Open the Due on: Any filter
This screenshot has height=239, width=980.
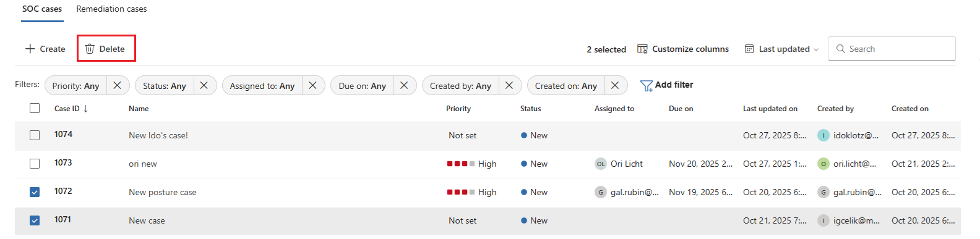tap(363, 86)
